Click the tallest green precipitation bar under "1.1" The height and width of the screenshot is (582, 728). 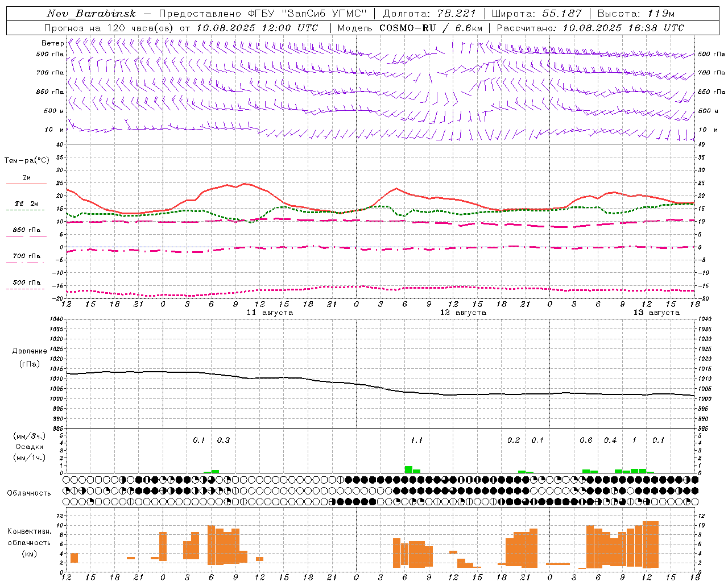tap(408, 469)
